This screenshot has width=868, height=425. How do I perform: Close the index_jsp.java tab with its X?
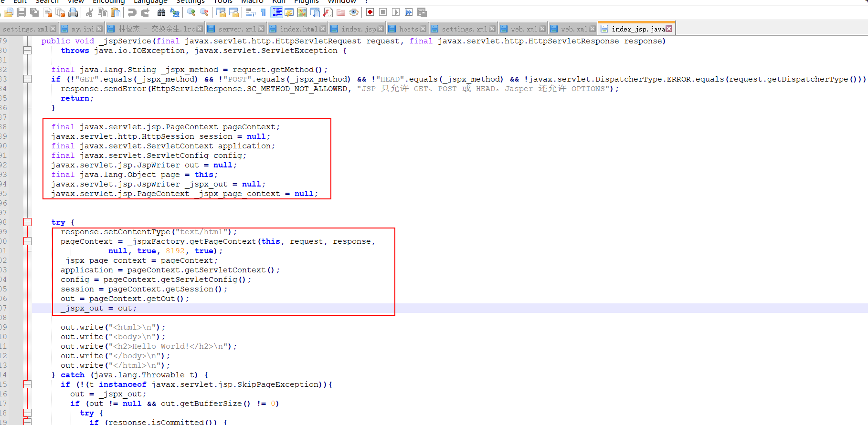669,29
